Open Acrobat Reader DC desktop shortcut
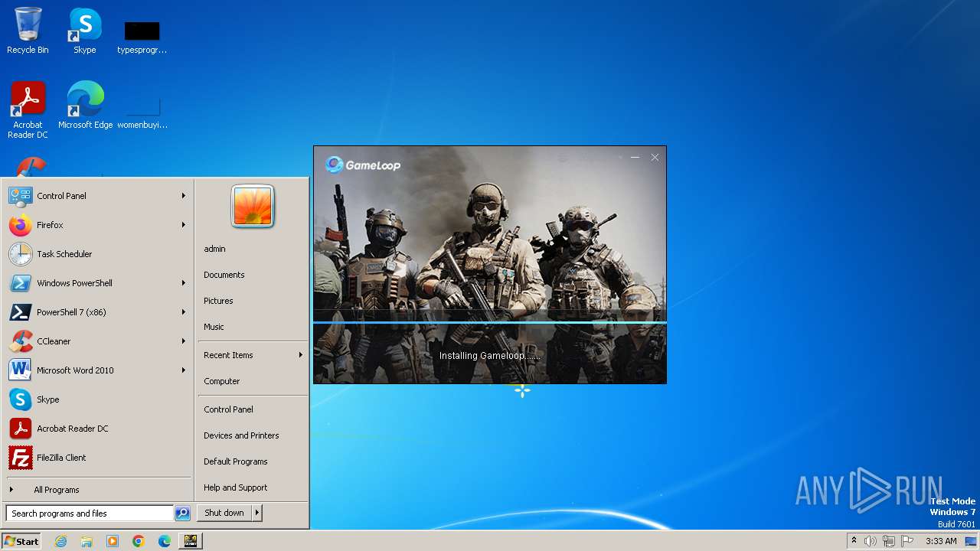This screenshot has width=980, height=551. click(28, 110)
